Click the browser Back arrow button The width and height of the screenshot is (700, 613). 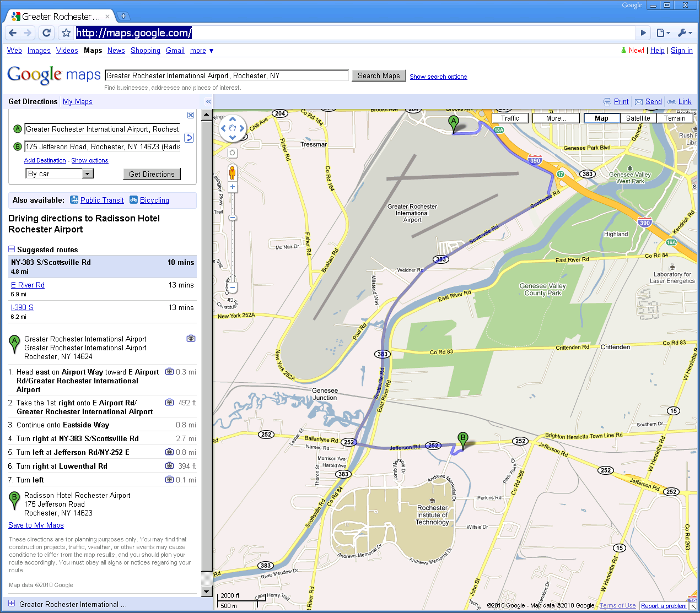[x=13, y=33]
